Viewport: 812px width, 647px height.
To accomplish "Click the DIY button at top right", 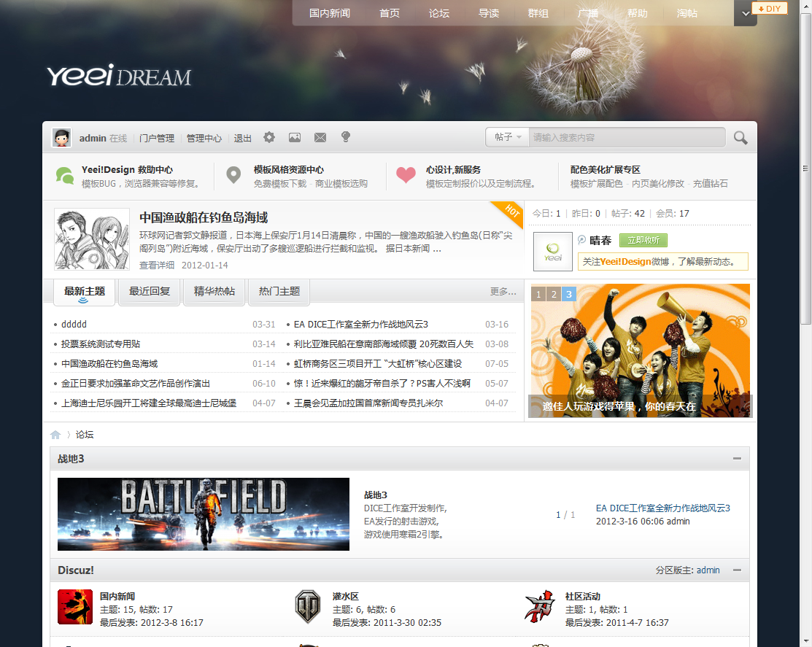I will click(x=770, y=9).
